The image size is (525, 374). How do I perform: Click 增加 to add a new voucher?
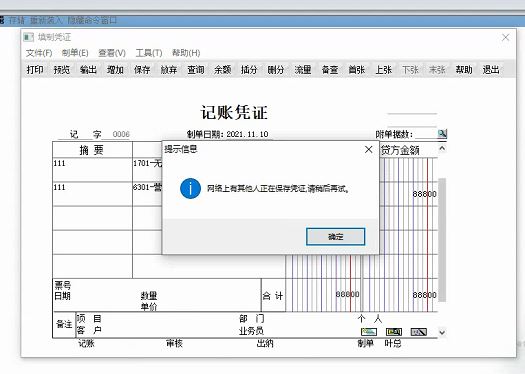(x=115, y=70)
